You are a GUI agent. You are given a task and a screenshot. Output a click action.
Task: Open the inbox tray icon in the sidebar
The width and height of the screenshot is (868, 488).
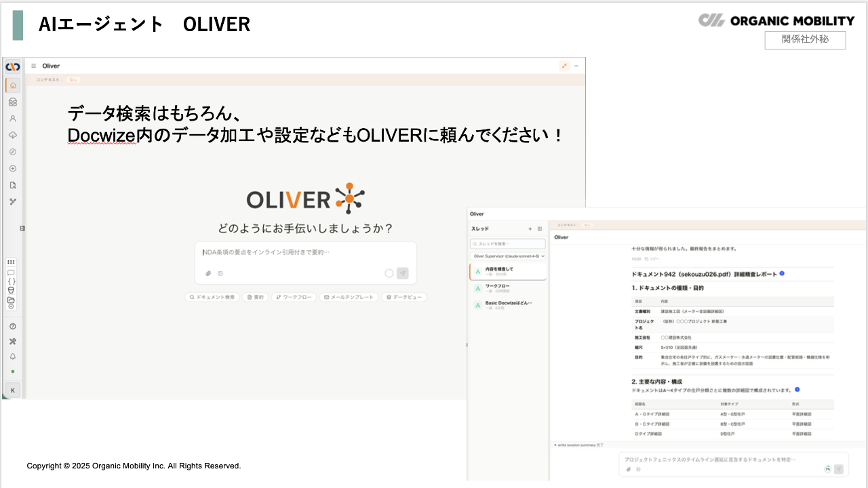coord(12,102)
